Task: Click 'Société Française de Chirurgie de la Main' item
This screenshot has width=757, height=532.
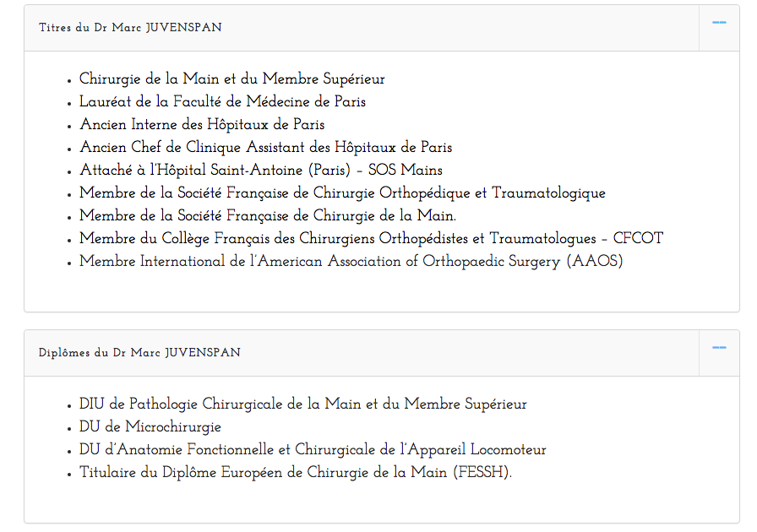Action: [268, 216]
